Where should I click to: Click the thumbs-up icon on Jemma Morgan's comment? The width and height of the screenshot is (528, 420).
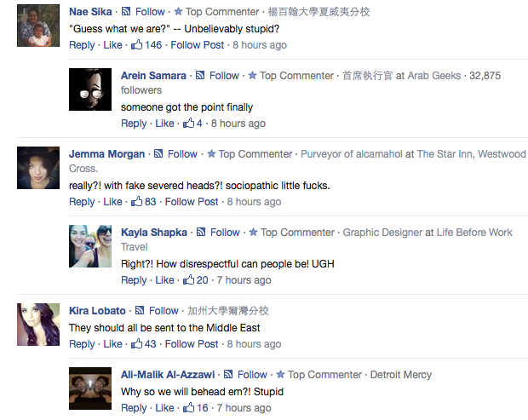[135, 201]
